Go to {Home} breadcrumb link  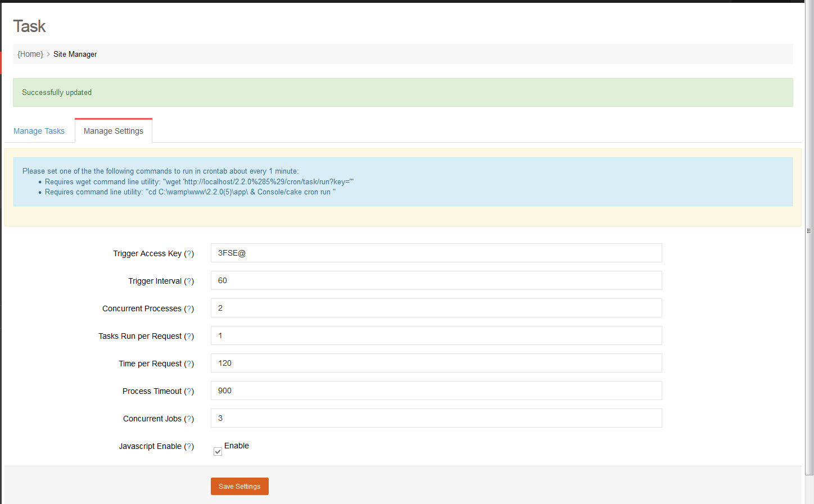[x=30, y=54]
